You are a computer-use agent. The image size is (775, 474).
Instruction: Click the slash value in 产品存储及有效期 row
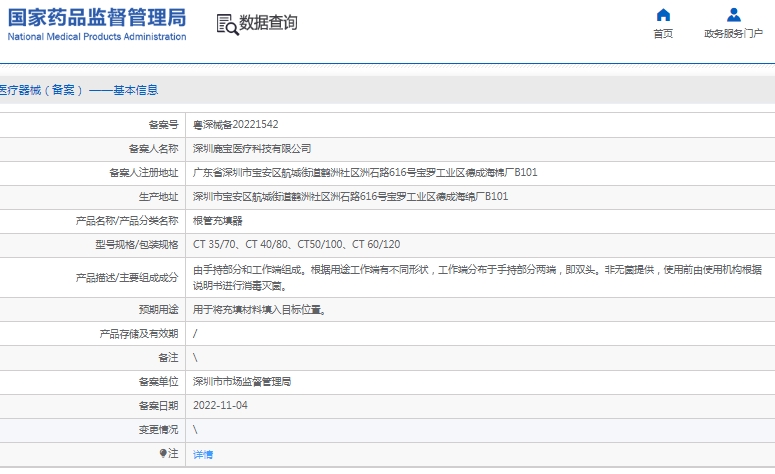[195, 334]
